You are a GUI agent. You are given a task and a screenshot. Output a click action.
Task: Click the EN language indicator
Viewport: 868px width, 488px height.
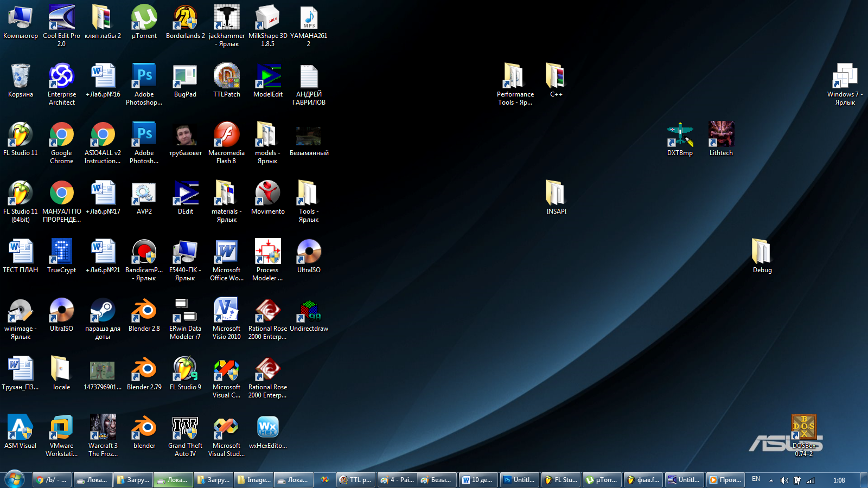756,479
